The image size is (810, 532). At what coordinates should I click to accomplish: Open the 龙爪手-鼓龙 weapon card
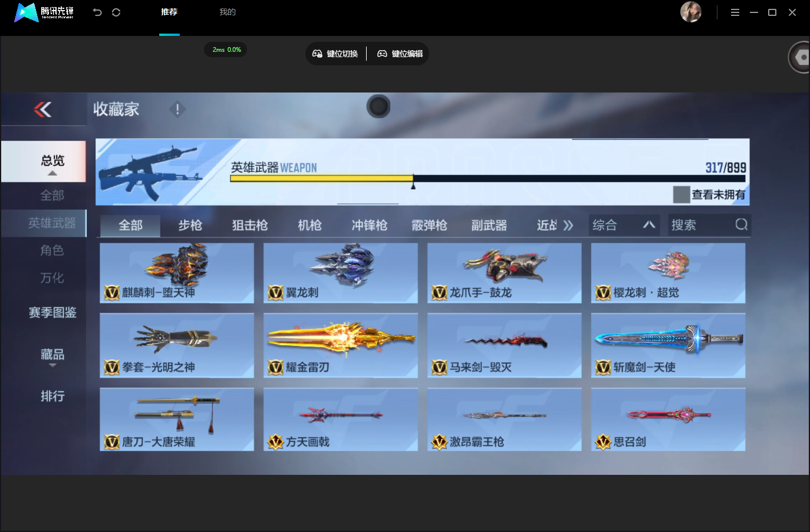click(505, 273)
